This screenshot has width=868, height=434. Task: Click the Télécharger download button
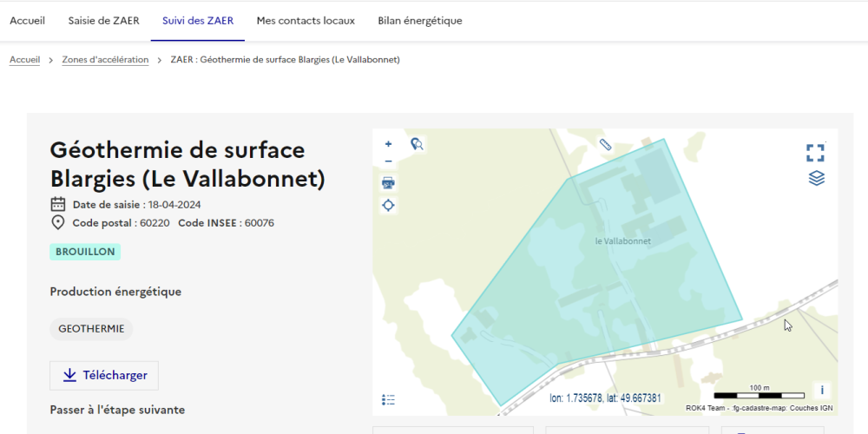[x=104, y=375]
